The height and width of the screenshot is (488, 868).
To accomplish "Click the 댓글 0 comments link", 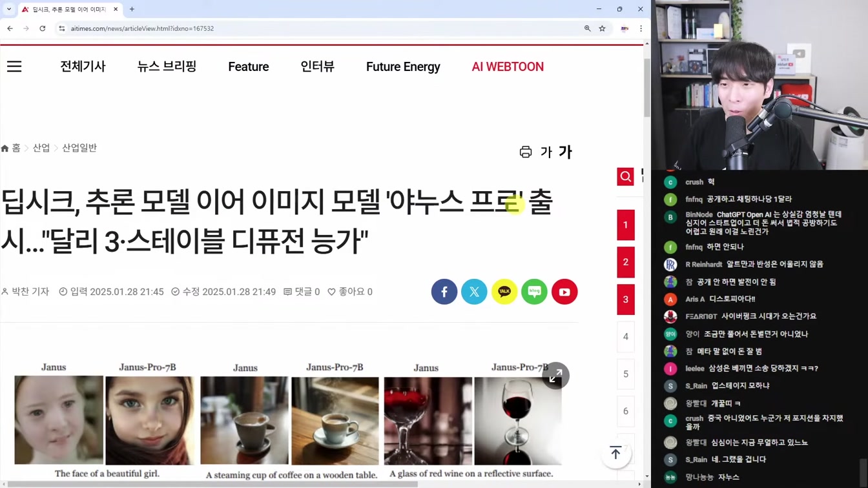I will [302, 292].
